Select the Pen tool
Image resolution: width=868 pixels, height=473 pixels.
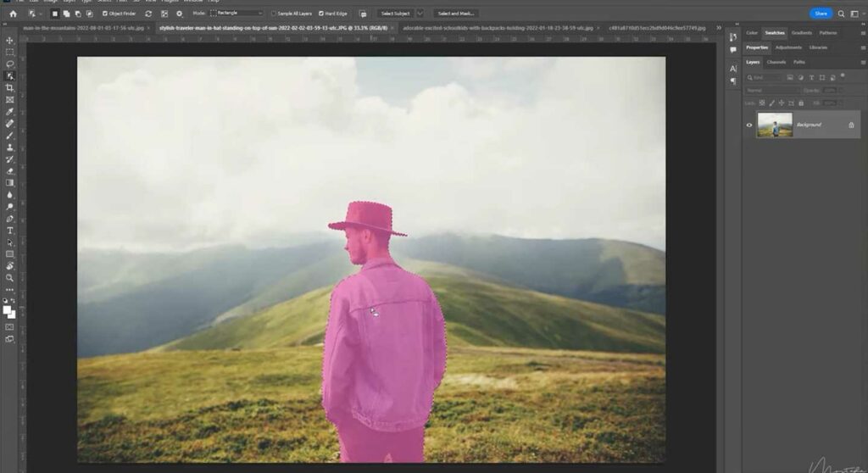click(9, 219)
